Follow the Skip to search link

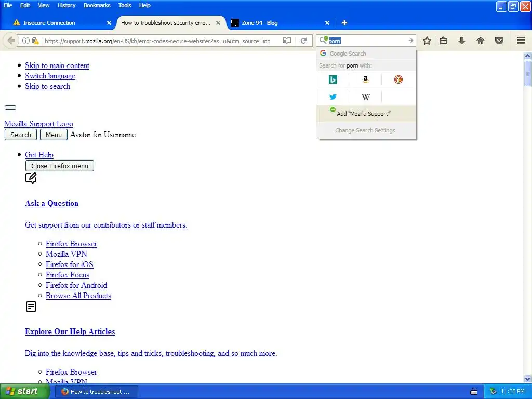(47, 86)
